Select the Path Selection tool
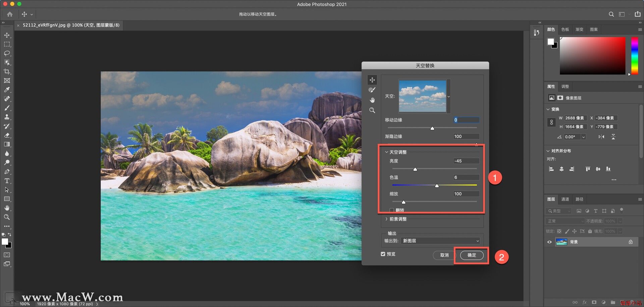The height and width of the screenshot is (307, 644). pyautogui.click(x=7, y=190)
